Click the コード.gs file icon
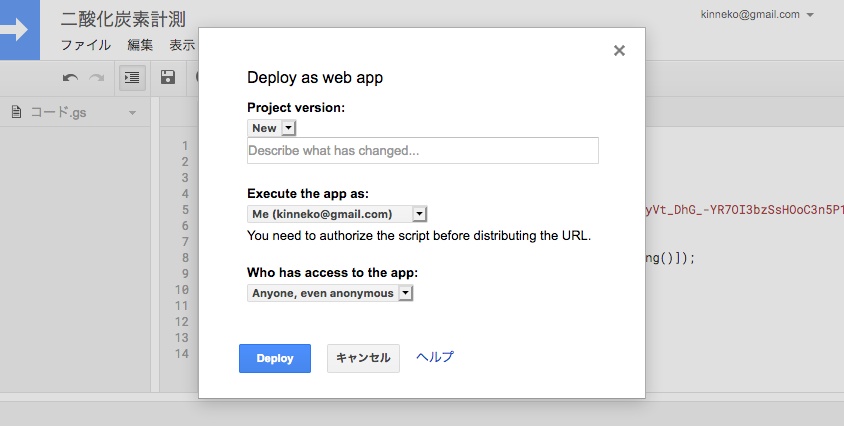The image size is (844, 426). tap(16, 112)
